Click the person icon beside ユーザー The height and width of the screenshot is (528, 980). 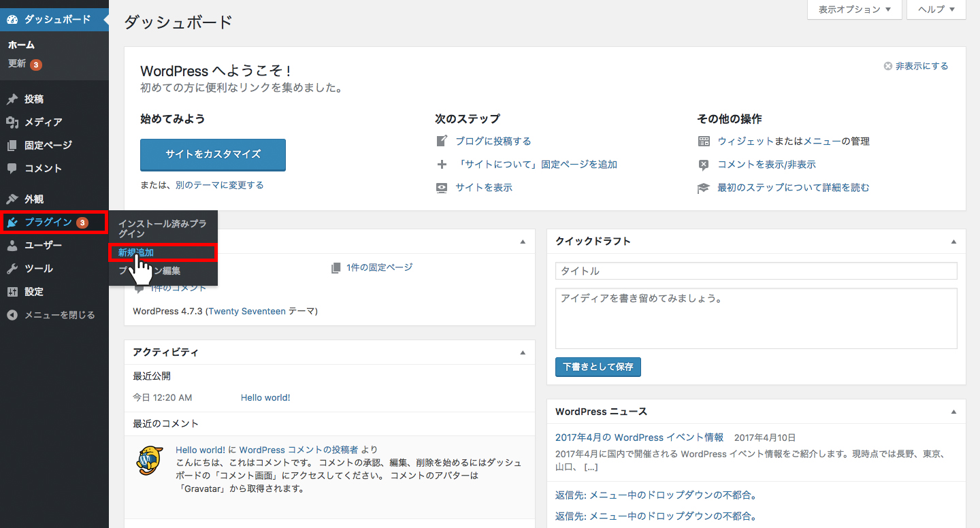[x=12, y=246]
